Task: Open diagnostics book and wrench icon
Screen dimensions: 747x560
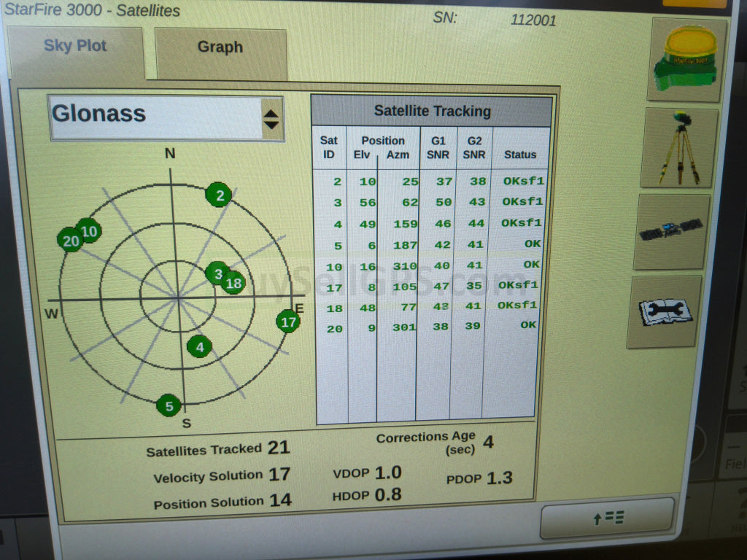Action: coord(664,311)
